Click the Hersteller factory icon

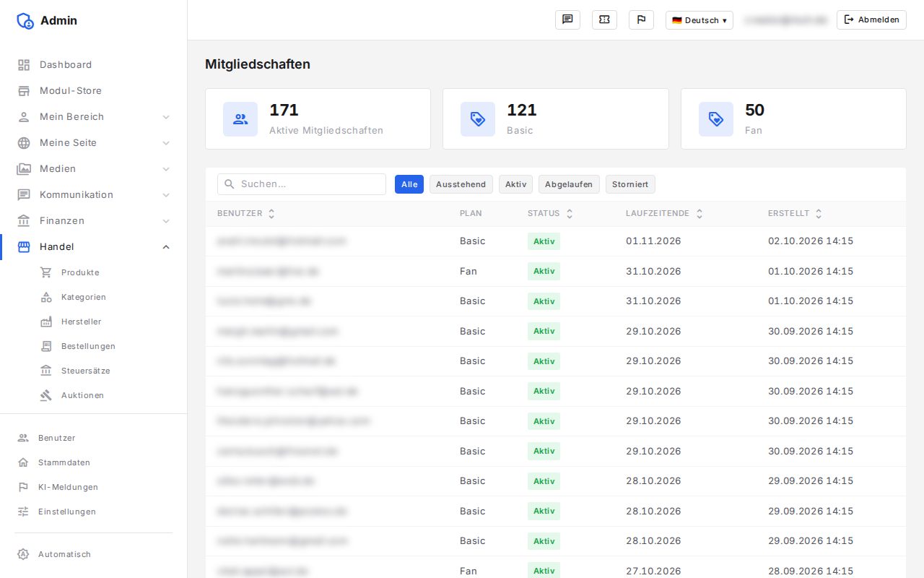tap(46, 322)
